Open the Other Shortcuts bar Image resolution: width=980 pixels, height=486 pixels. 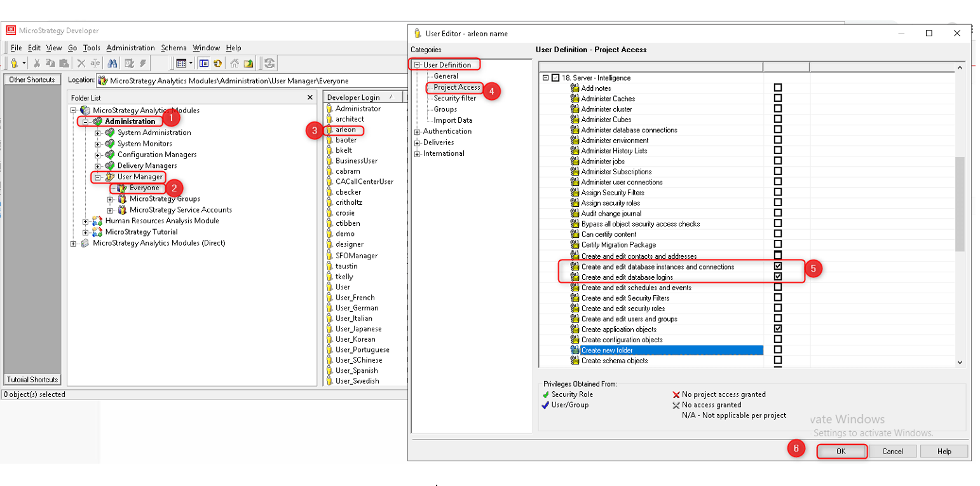point(32,80)
